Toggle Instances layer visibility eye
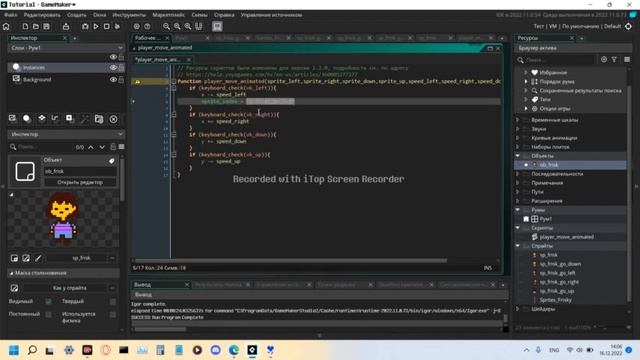Image resolution: width=640 pixels, height=360 pixels. [113, 68]
